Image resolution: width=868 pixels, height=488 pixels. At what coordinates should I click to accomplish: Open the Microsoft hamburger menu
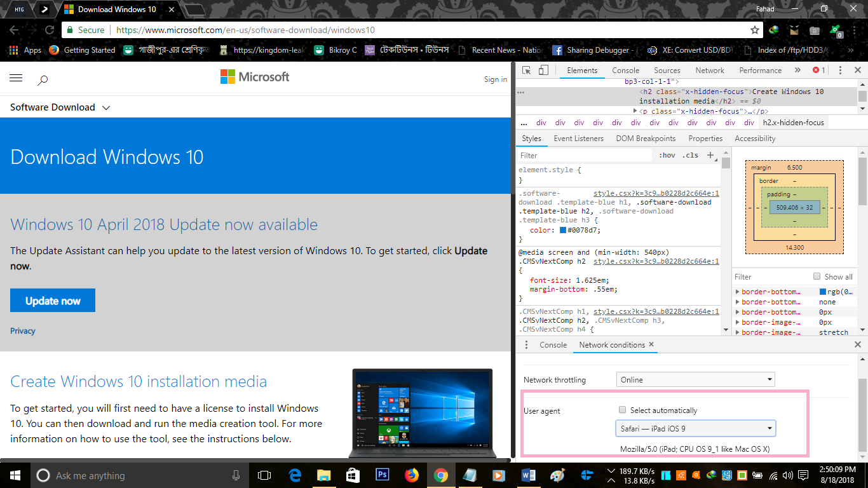16,78
